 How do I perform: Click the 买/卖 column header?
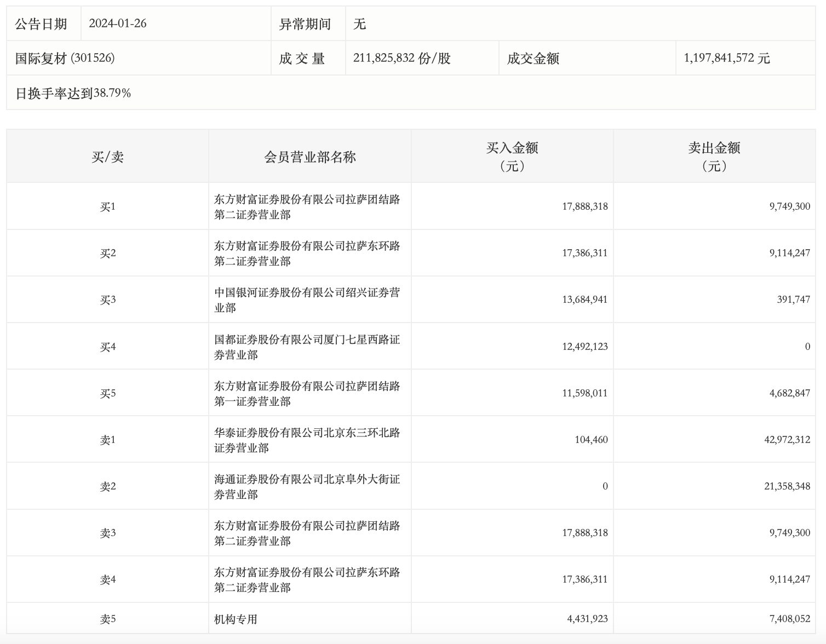pos(108,157)
